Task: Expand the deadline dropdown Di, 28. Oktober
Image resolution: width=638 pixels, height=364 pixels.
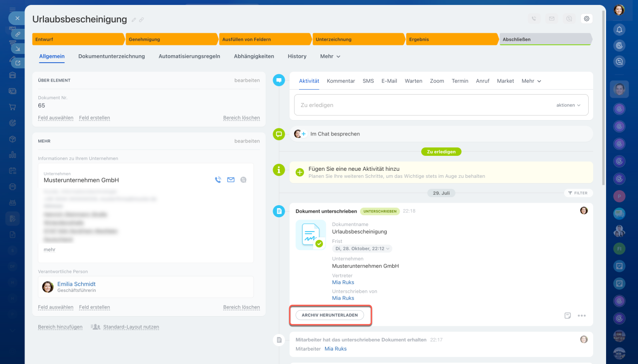Action: click(362, 248)
